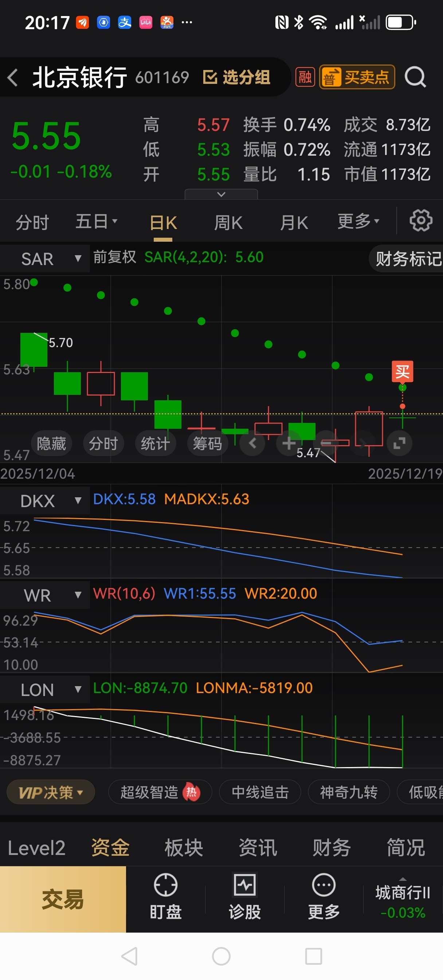443x980 pixels.
Task: Select the 日K daily chart tab
Action: tap(163, 223)
